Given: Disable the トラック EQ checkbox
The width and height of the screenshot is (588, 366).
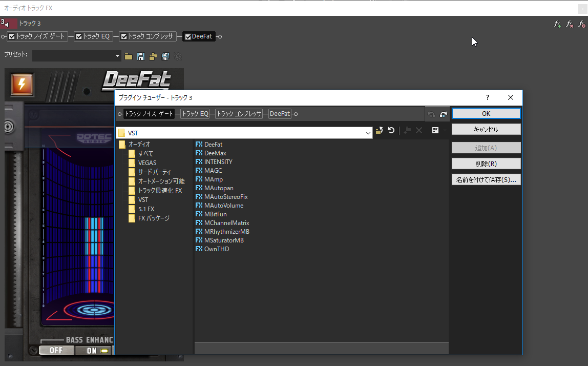Looking at the screenshot, I should click(79, 37).
